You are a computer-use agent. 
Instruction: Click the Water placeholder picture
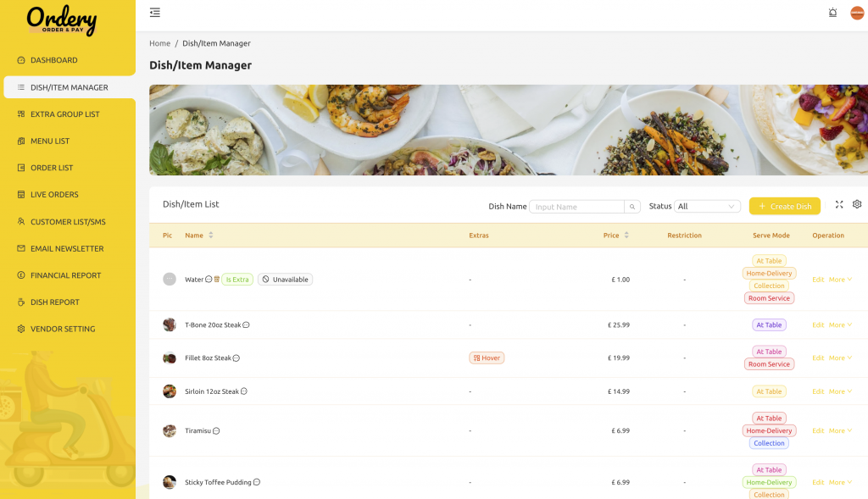coord(170,280)
